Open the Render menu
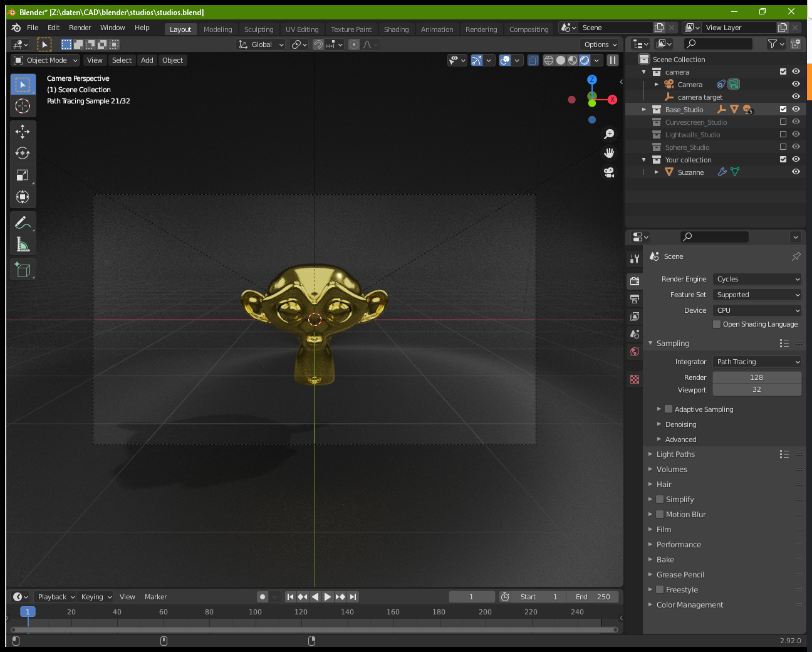 click(x=80, y=28)
